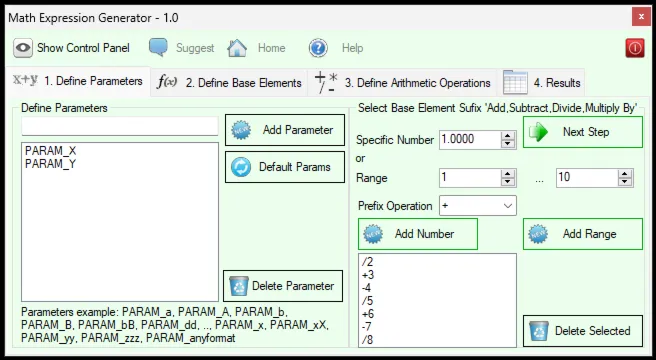This screenshot has height=360, width=656.
Task: Click the red power icon button
Action: [x=635, y=48]
